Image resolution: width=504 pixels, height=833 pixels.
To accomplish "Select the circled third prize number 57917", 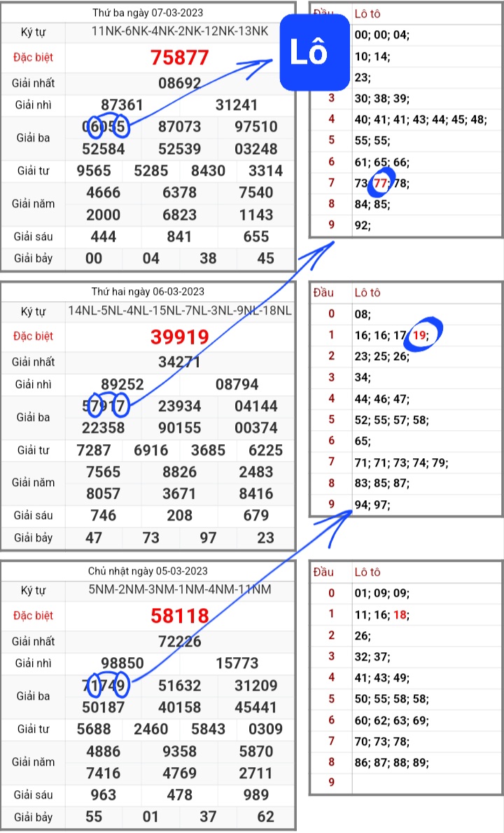I will [x=104, y=406].
